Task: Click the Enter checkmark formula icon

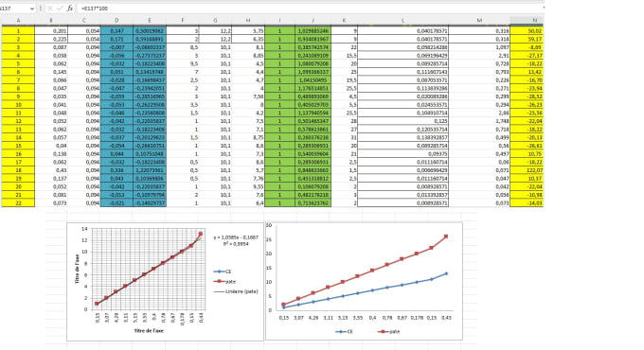Action: click(x=60, y=9)
